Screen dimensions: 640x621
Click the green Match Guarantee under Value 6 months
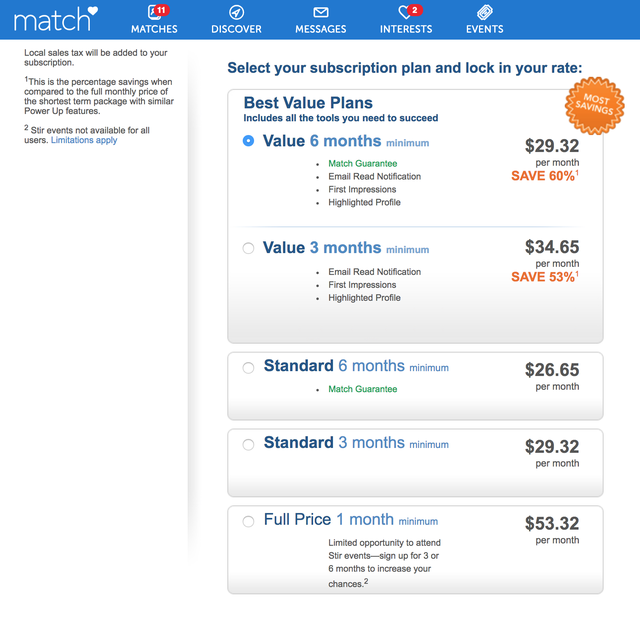click(362, 163)
